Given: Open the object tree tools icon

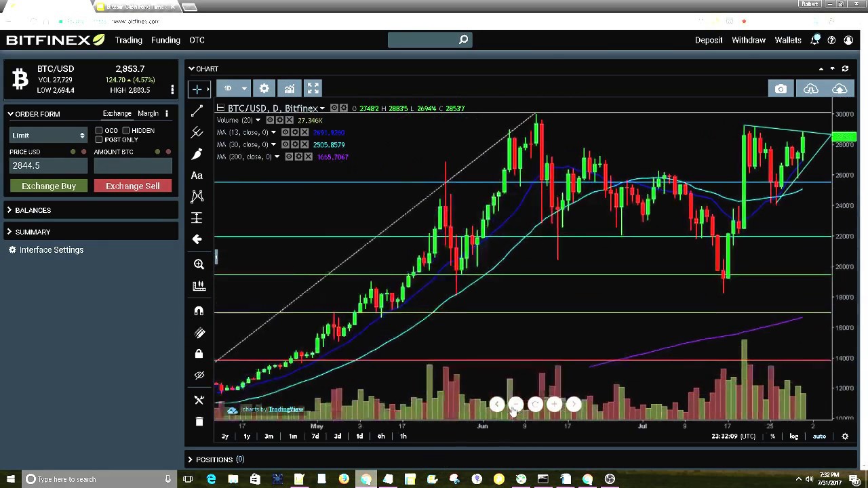Looking at the screenshot, I should click(x=199, y=400).
